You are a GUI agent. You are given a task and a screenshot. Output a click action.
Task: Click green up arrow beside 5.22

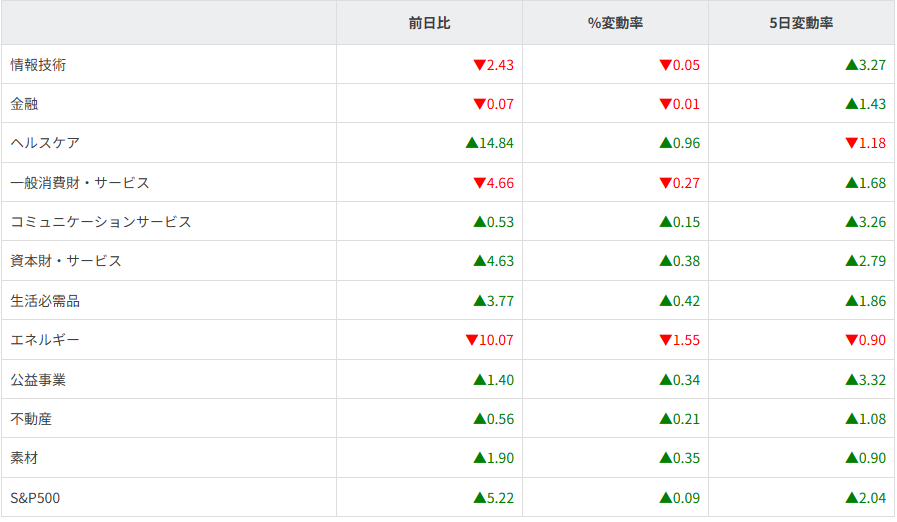tap(478, 497)
